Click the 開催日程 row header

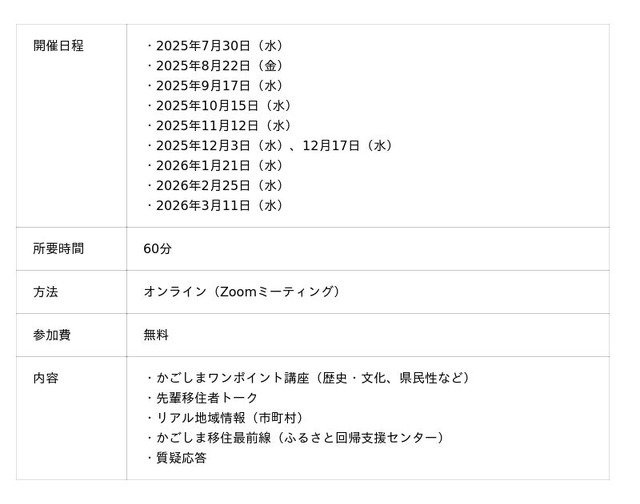coord(58,46)
